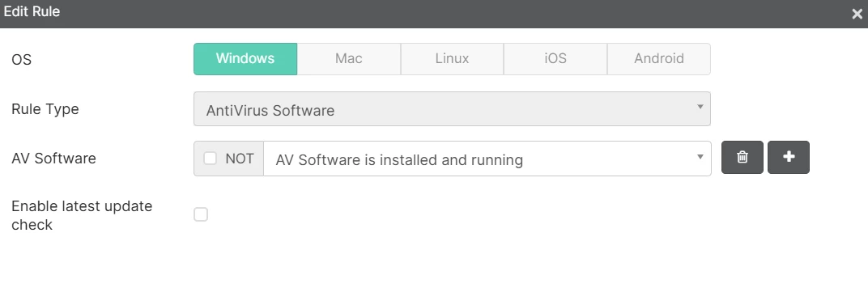Expand the AV Software condition dropdown
868x292 pixels.
click(x=487, y=159)
